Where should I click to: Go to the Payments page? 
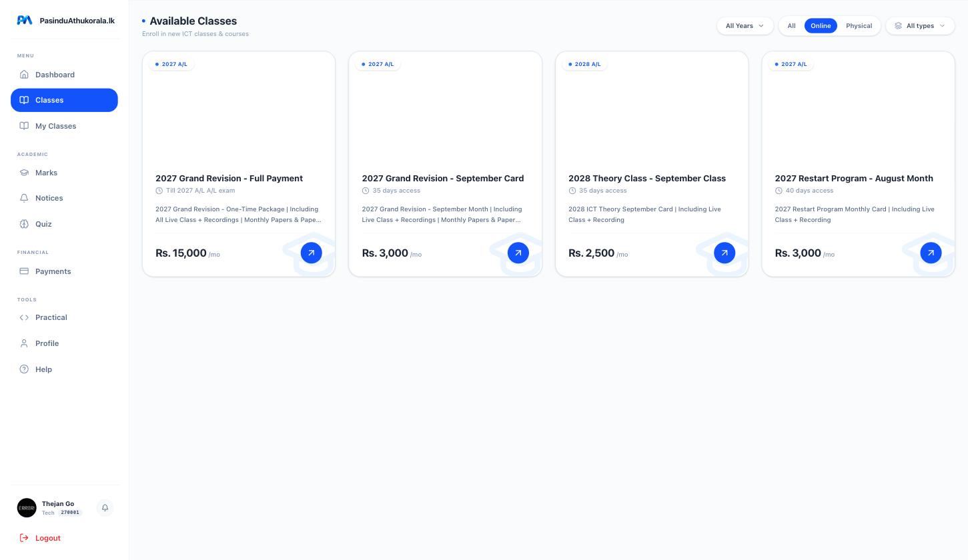point(64,271)
